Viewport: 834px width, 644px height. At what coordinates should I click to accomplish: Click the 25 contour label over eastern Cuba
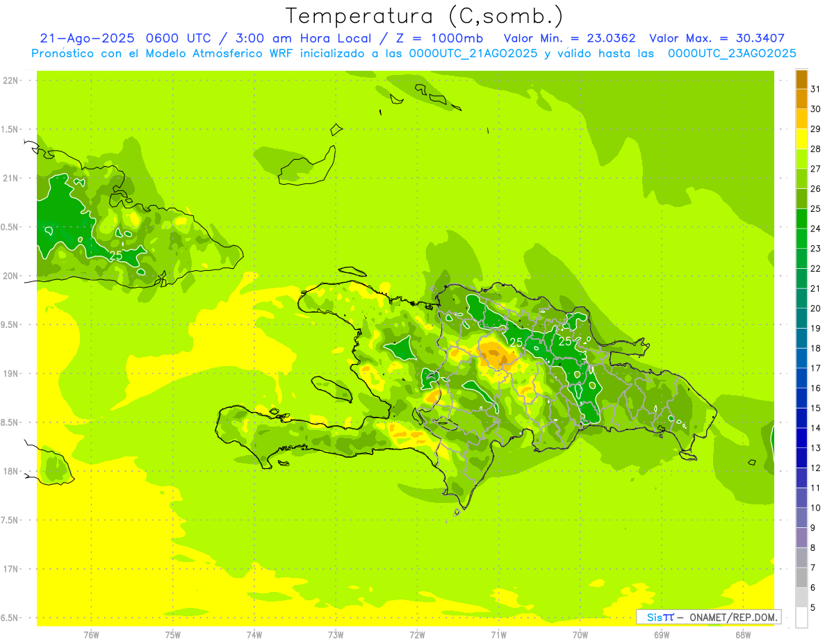click(x=115, y=255)
